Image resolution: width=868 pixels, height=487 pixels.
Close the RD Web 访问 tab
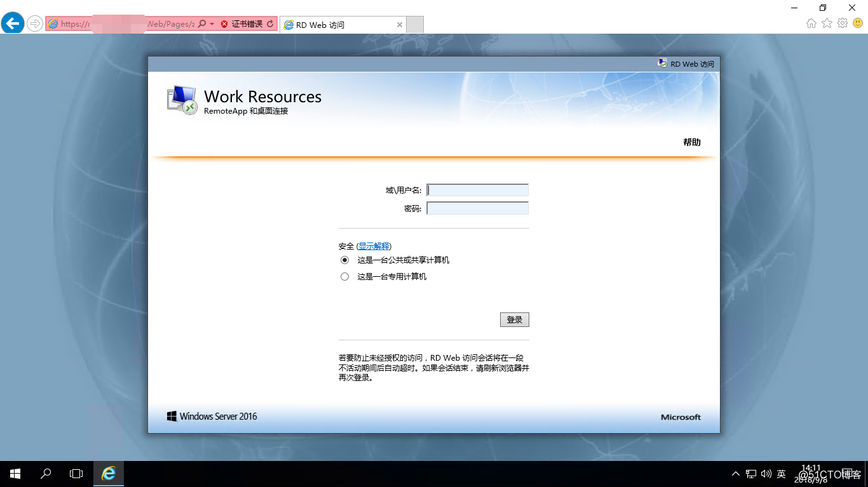(400, 25)
